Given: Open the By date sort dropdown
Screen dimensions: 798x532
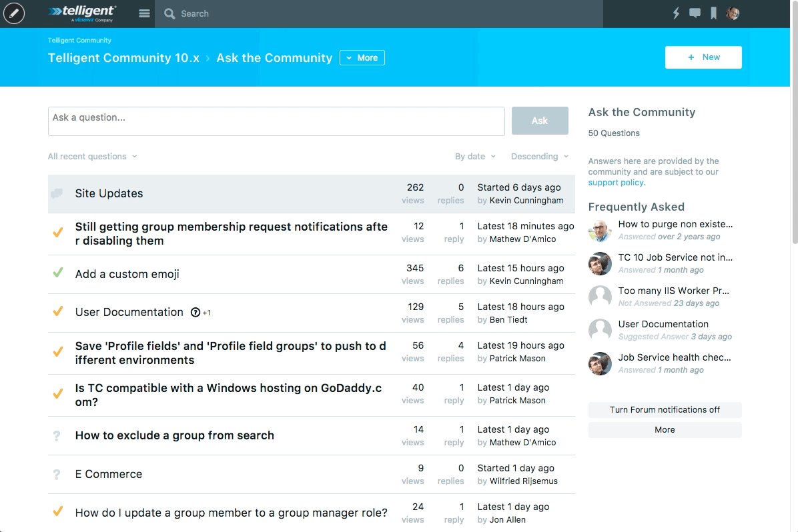Looking at the screenshot, I should 475,156.
